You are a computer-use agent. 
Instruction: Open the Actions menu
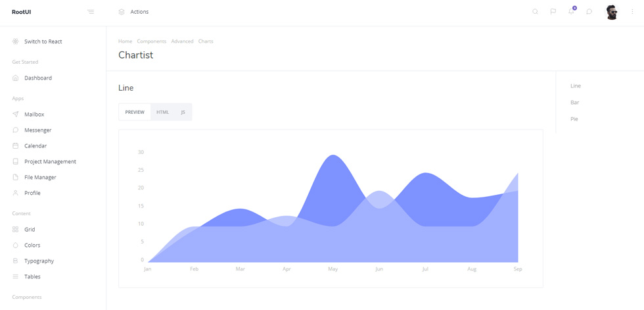139,12
